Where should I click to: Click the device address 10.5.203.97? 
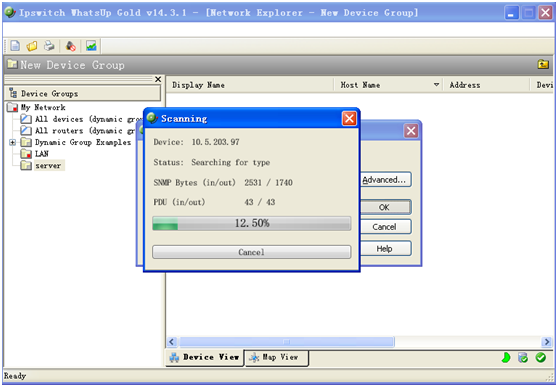216,142
